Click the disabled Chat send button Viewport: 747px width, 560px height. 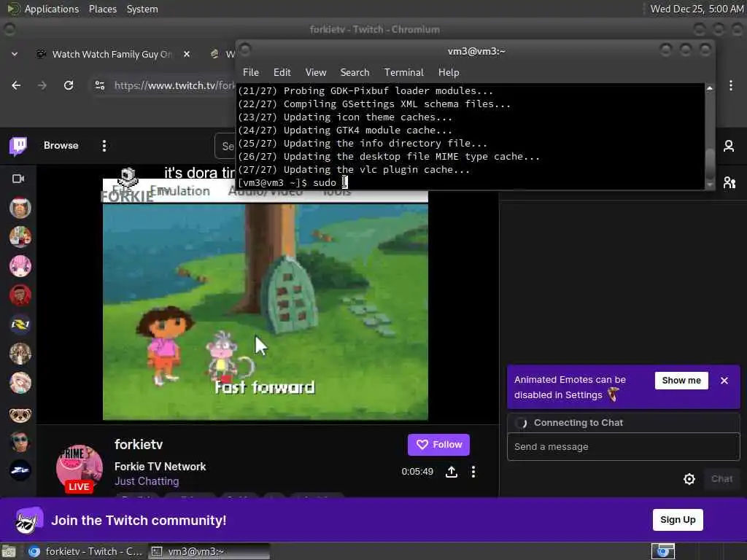tap(721, 479)
